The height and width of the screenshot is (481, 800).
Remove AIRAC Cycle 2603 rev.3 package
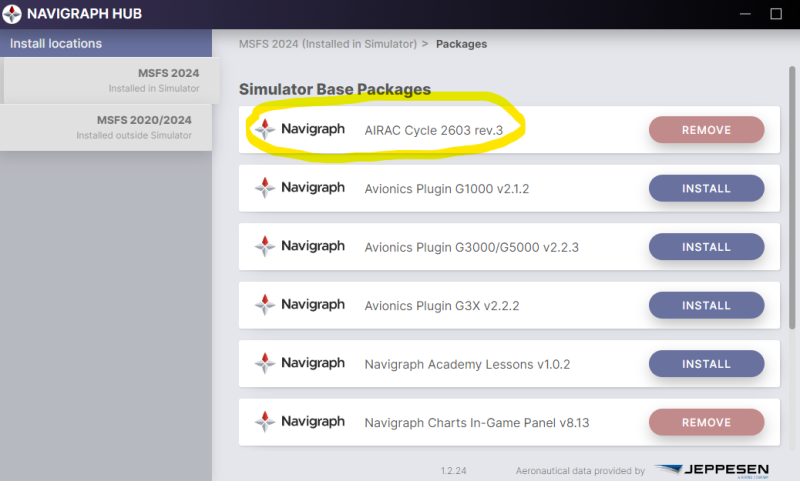pos(707,130)
